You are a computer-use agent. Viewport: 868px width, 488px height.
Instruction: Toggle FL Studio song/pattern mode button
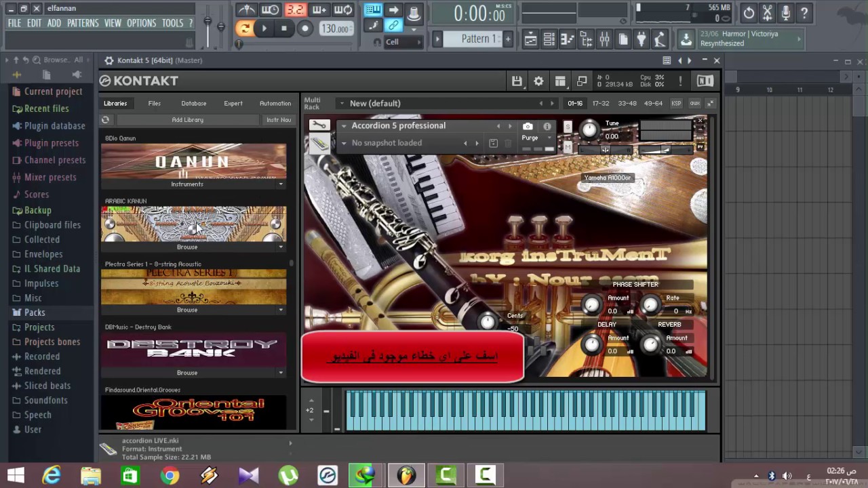244,28
